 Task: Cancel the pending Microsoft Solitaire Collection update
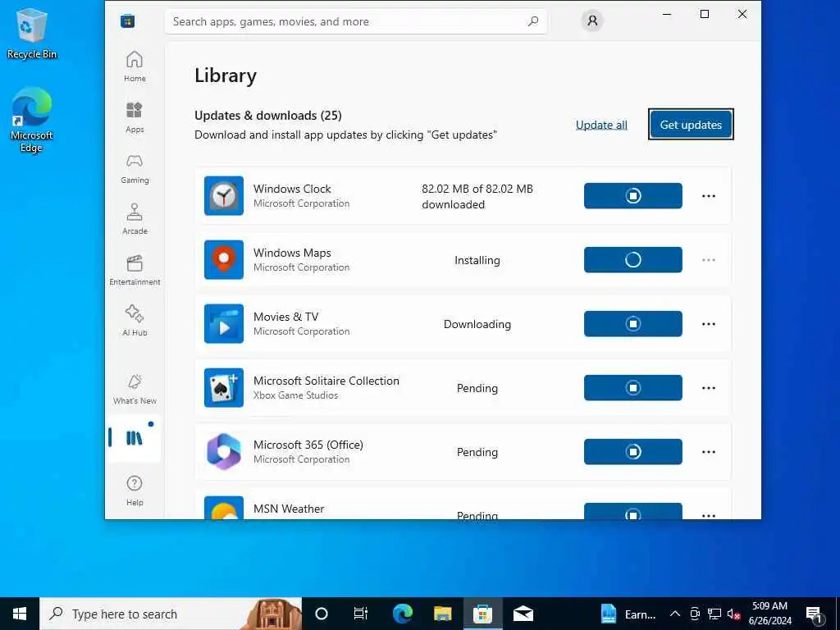click(x=632, y=388)
